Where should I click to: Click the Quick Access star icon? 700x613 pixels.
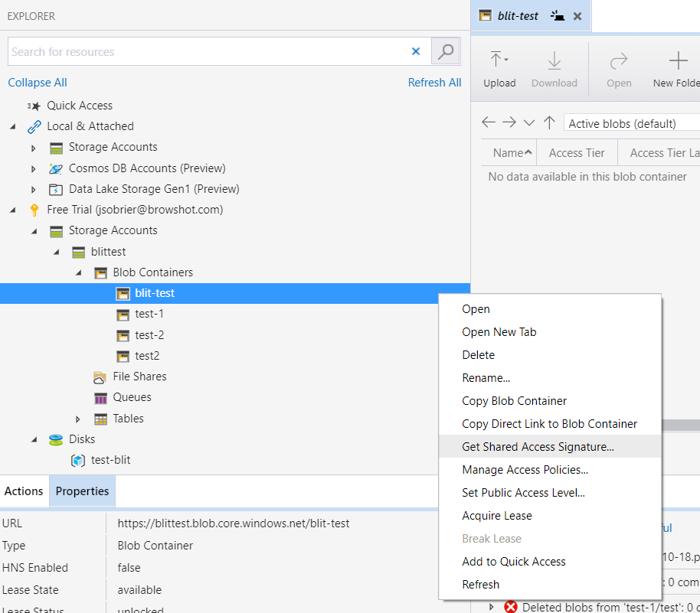(34, 106)
